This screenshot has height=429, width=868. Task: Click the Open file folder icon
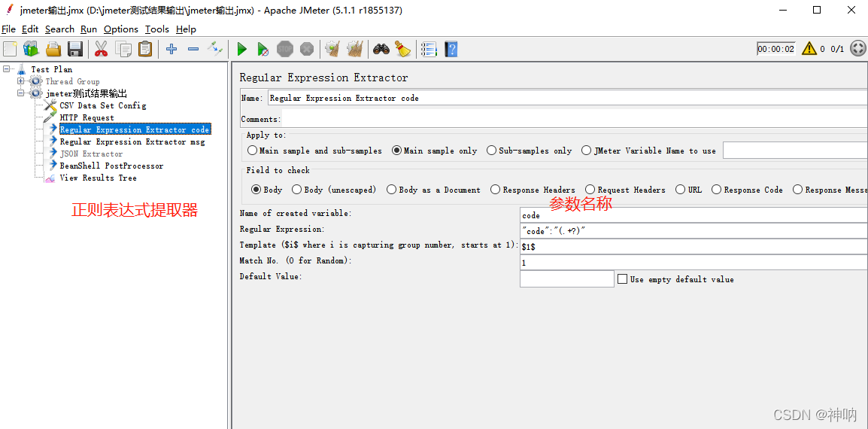click(x=53, y=49)
